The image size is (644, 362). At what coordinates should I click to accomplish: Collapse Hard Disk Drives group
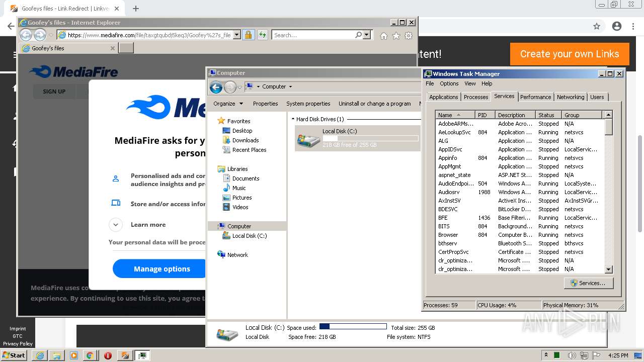[293, 119]
